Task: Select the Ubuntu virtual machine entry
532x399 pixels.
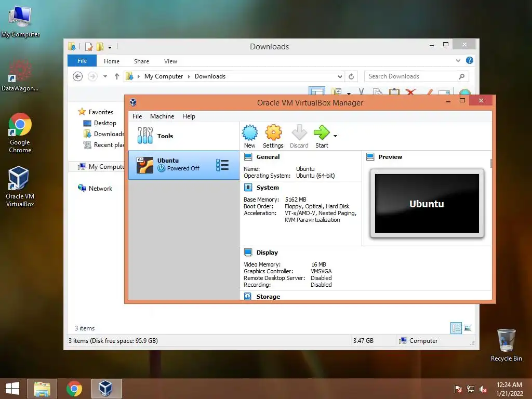Action: (x=184, y=165)
